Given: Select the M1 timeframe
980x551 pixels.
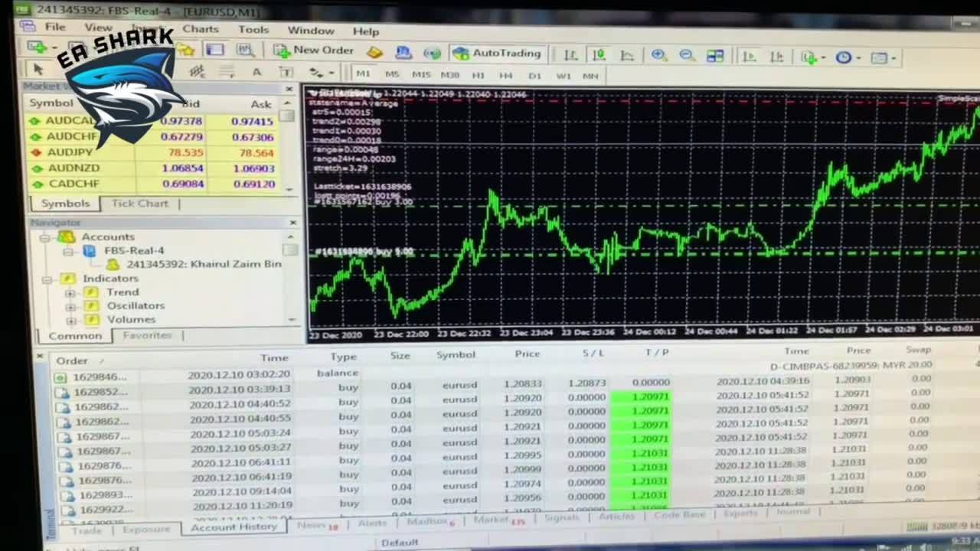Looking at the screenshot, I should point(363,73).
